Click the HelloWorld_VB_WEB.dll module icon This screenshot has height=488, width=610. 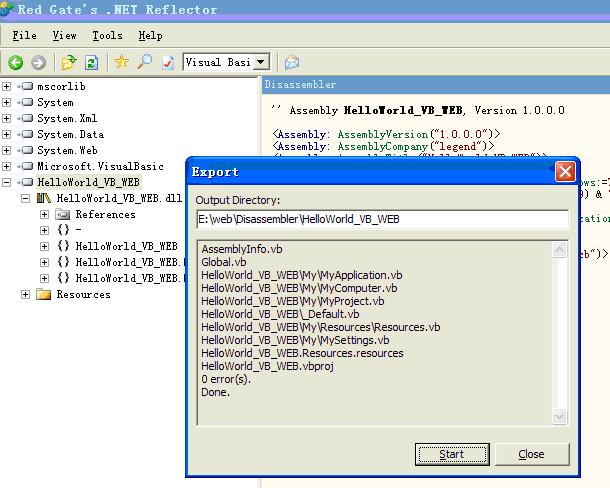[x=44, y=198]
